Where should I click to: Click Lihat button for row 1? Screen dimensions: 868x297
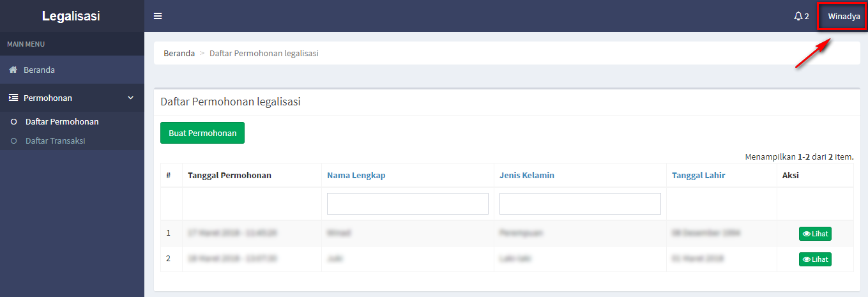pyautogui.click(x=815, y=234)
